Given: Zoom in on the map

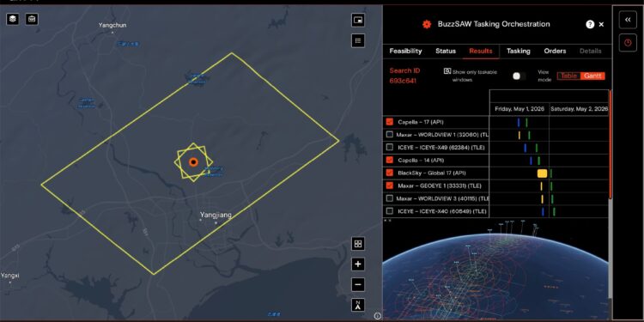Looking at the screenshot, I should [x=358, y=264].
